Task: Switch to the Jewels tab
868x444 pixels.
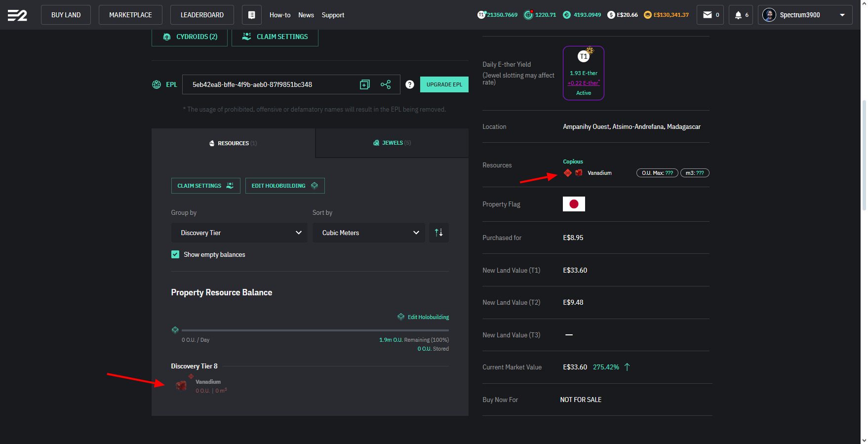Action: pyautogui.click(x=392, y=143)
